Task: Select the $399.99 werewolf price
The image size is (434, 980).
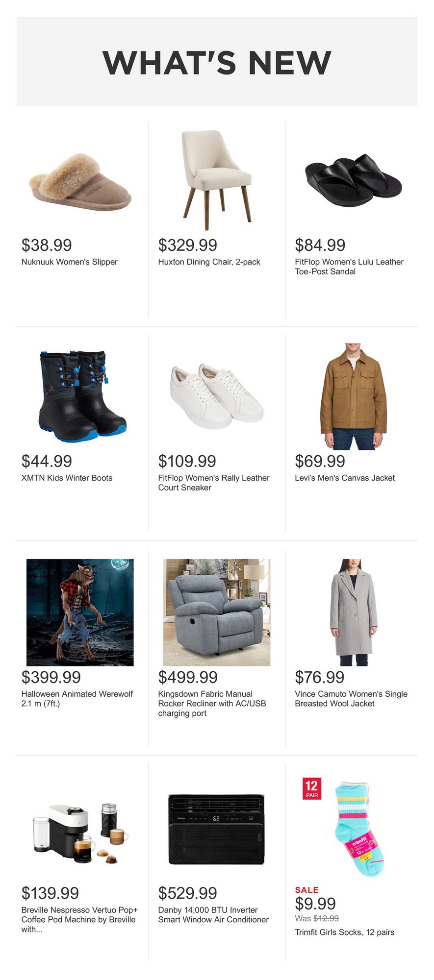Action: (51, 677)
